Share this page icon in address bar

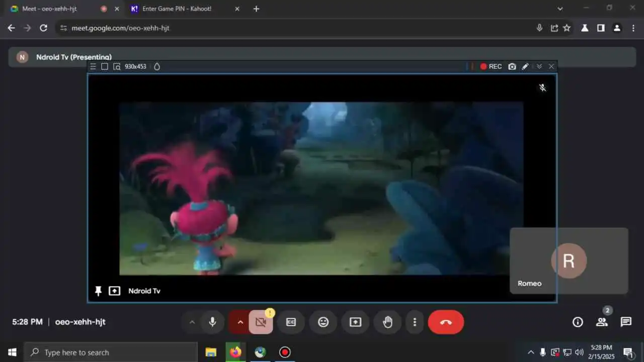point(554,28)
